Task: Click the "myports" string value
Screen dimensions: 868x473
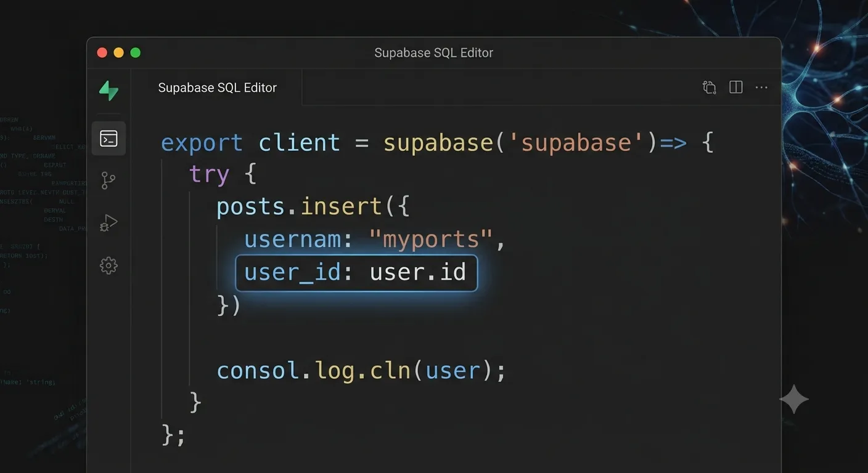Action: [x=432, y=239]
